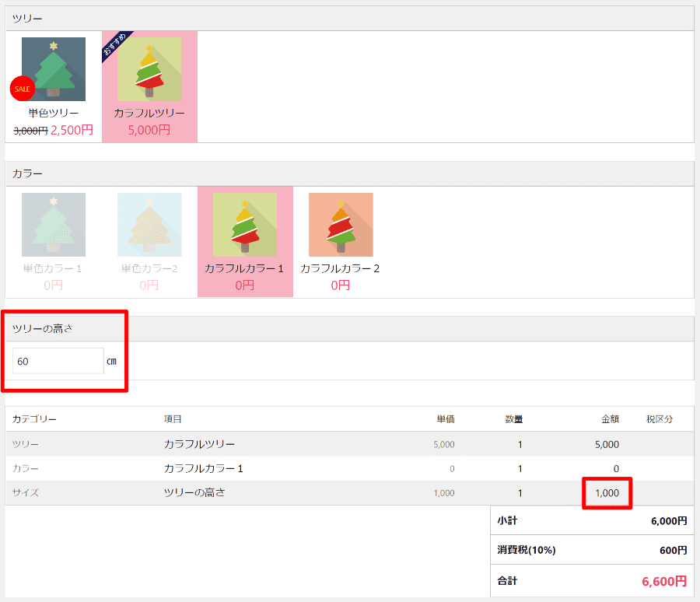The image size is (700, 602).
Task: Choose the カラフルカラー２ orange tree image
Action: point(341,225)
